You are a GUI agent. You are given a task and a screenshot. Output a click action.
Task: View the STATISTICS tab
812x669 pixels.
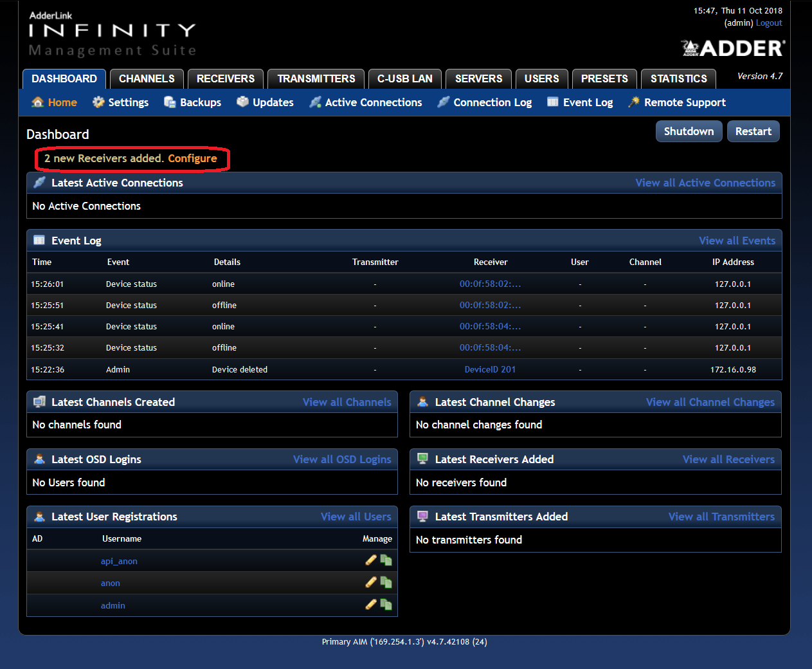679,78
